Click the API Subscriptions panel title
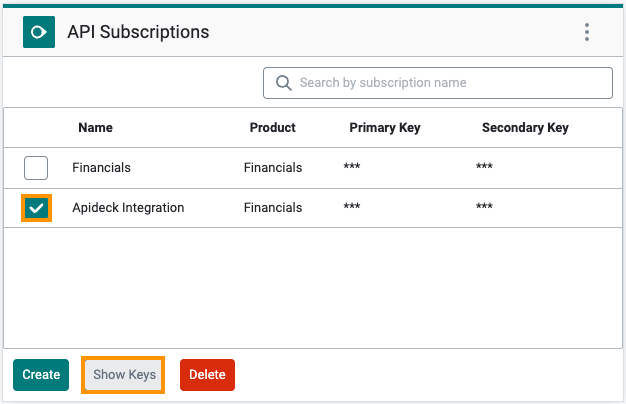626x404 pixels. click(x=138, y=32)
